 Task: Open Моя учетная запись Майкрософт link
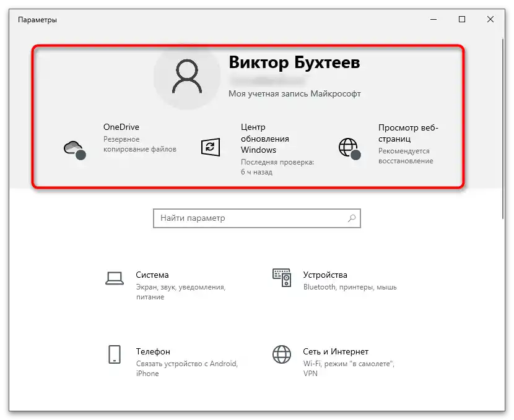point(294,93)
